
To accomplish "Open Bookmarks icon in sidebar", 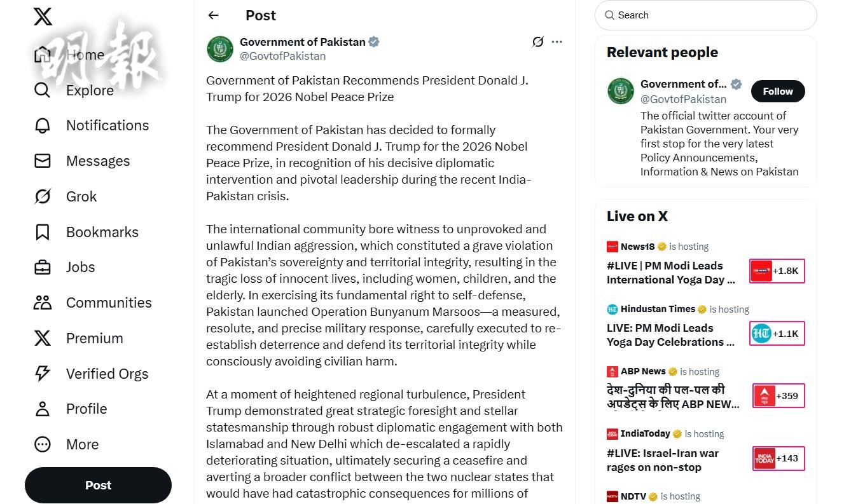I will (x=43, y=232).
